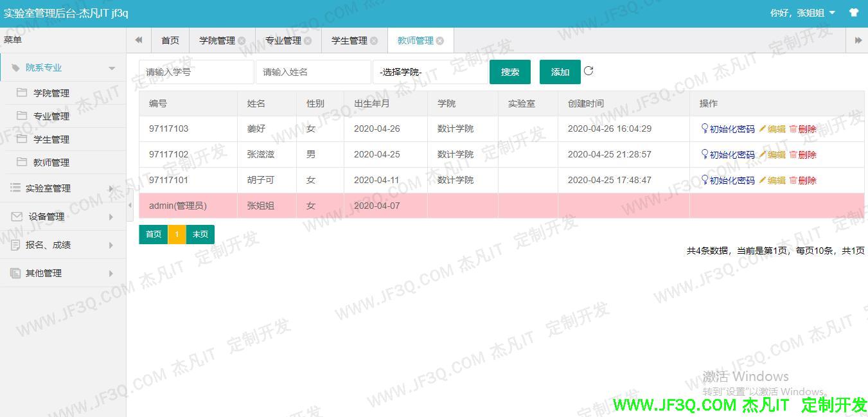Viewport: 868px width, 417px height.
Task: Click the 其他管理 document icon in sidebar
Action: pos(14,273)
